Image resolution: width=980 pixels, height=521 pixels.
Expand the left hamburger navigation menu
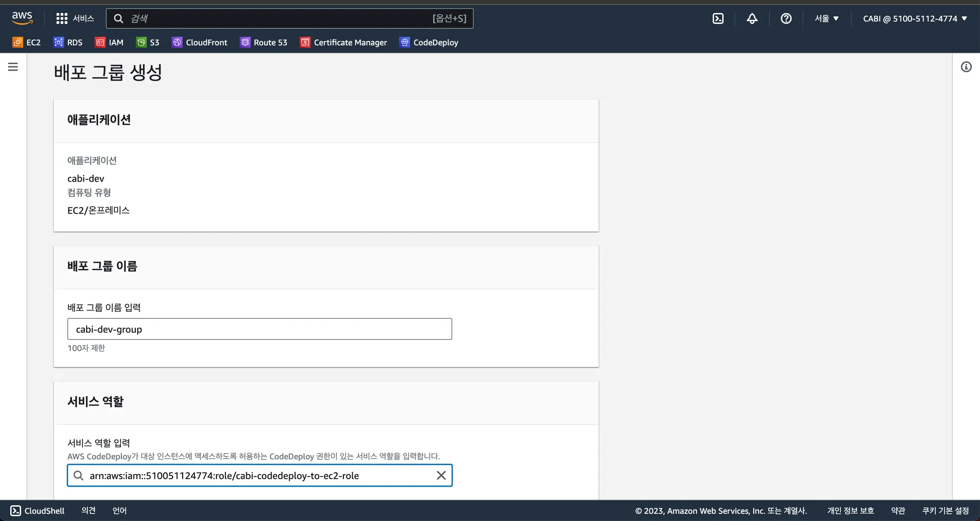pos(13,67)
